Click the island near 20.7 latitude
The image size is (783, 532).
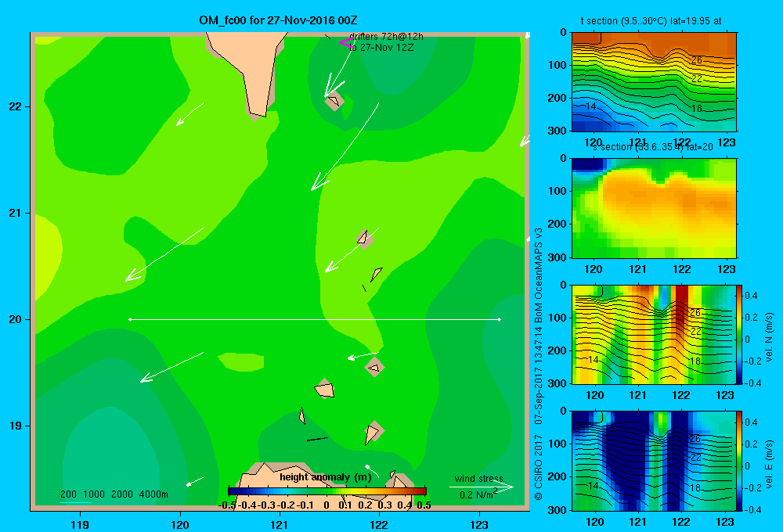point(365,239)
